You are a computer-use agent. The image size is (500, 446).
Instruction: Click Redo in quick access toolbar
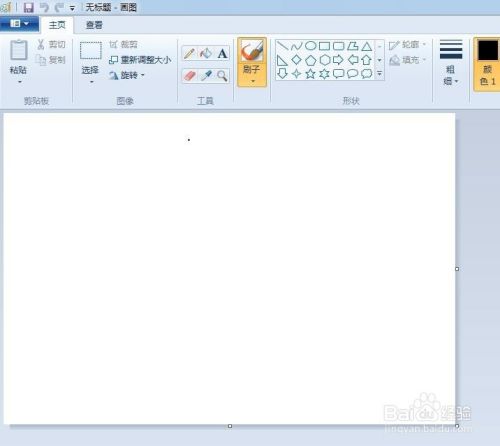[59, 7]
